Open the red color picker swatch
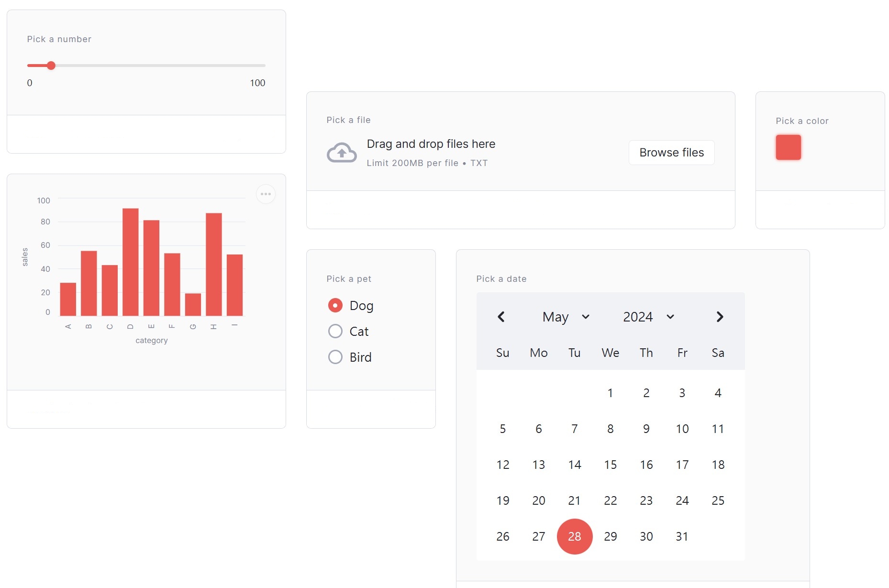This screenshot has height=588, width=889. tap(788, 147)
